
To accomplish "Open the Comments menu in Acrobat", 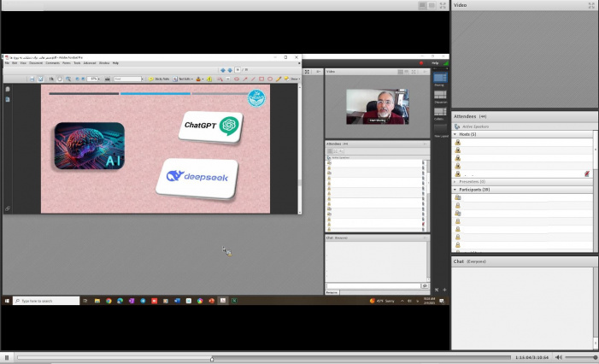I will tap(52, 63).
